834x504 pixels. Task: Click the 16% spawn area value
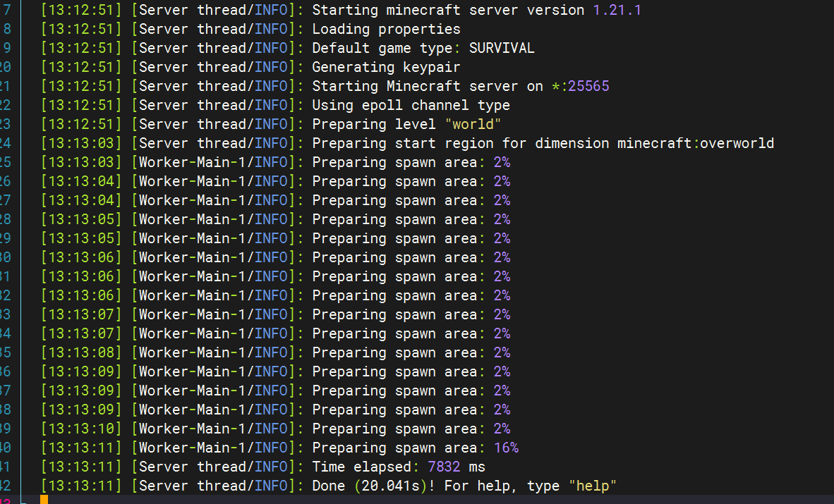point(506,448)
